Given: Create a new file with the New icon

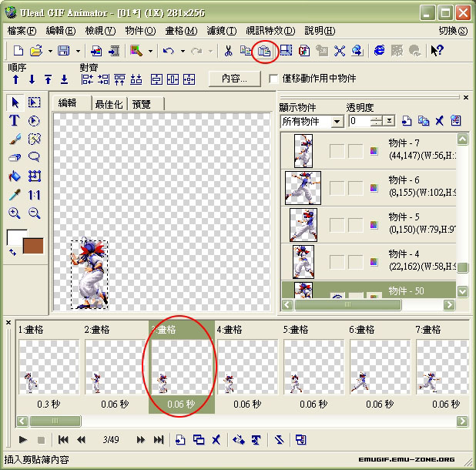Looking at the screenshot, I should [x=18, y=50].
